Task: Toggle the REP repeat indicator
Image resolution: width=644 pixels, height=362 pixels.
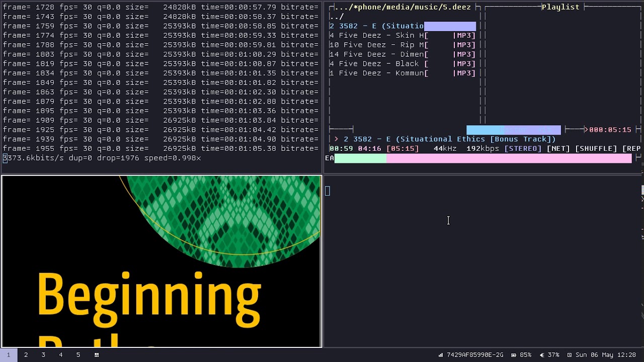Action: pyautogui.click(x=631, y=149)
